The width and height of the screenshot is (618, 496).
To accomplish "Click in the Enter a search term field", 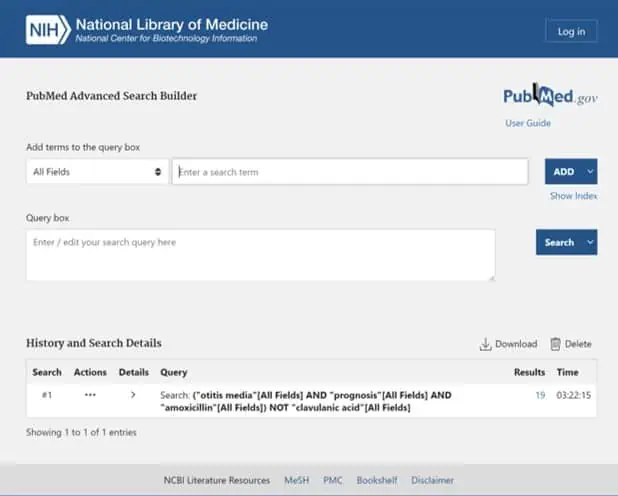I will [x=350, y=172].
